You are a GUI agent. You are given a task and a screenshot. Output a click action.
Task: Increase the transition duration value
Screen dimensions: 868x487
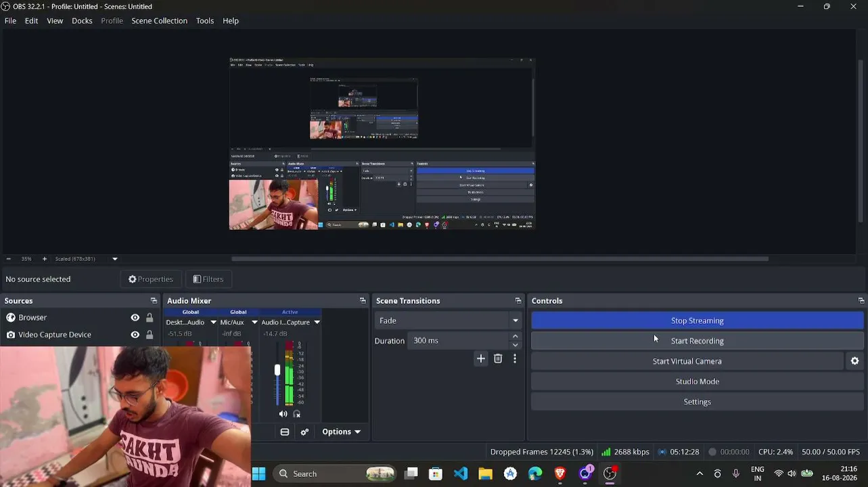point(515,336)
